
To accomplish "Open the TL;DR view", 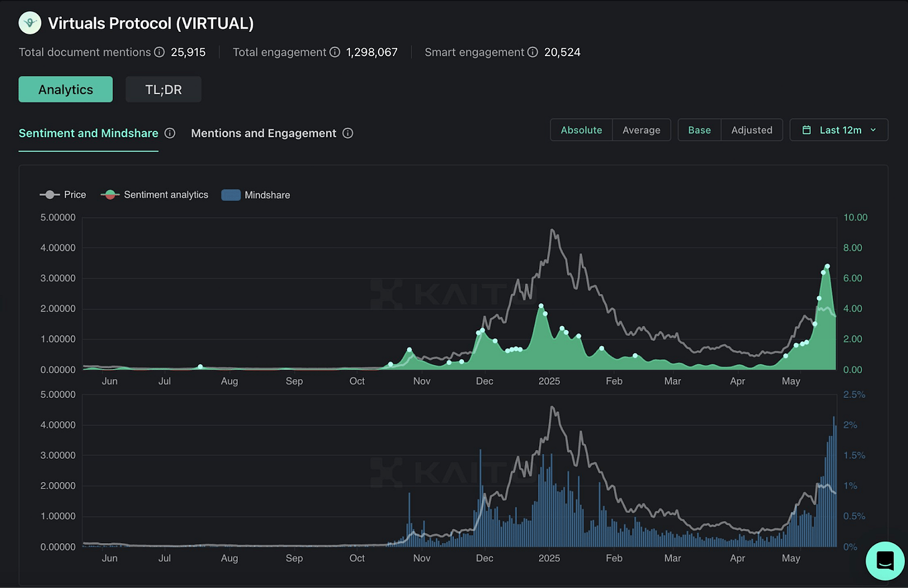I will [x=163, y=89].
